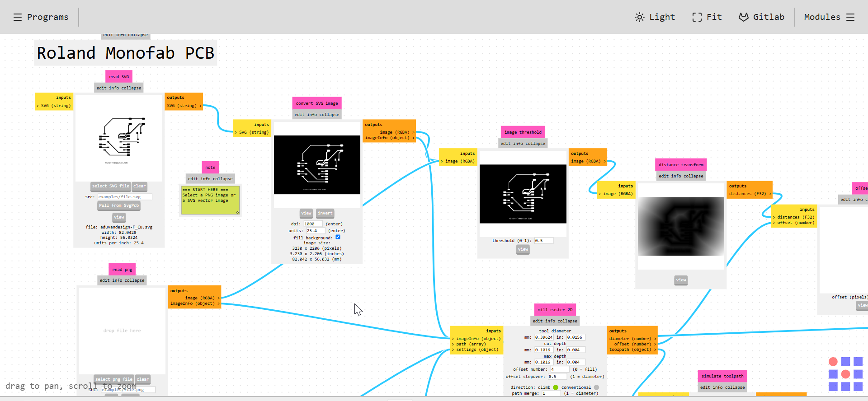The height and width of the screenshot is (401, 868).
Task: Click the toolpath (object) output port
Action: click(x=632, y=350)
